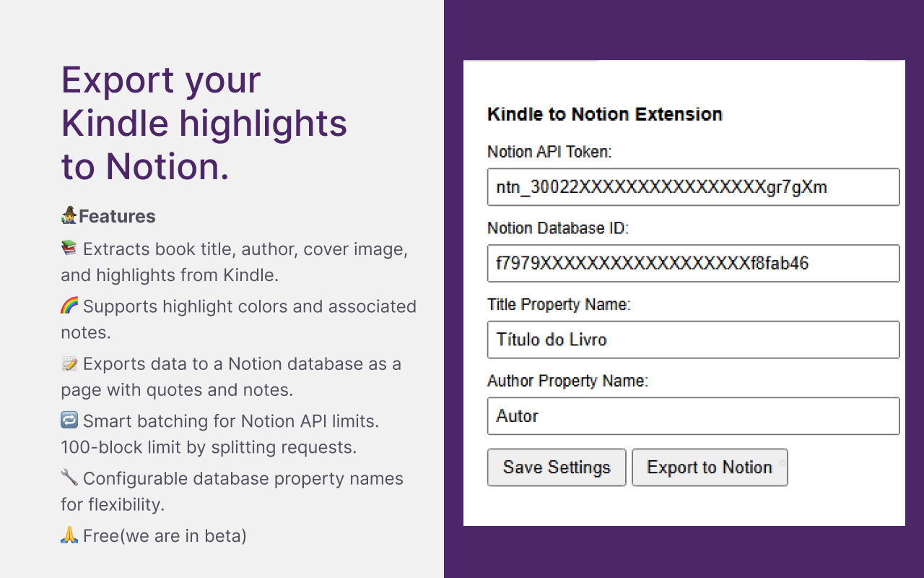924x578 pixels.
Task: Select the Título do Livro text box
Action: point(693,340)
